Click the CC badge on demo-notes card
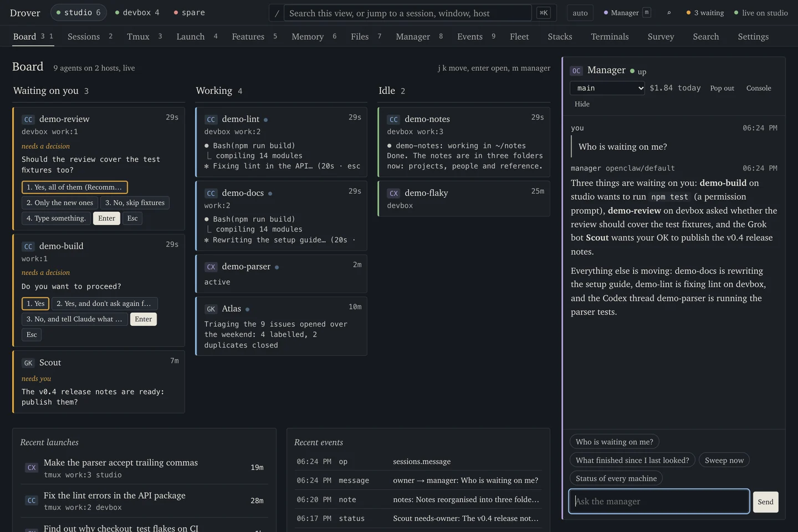 pyautogui.click(x=393, y=119)
